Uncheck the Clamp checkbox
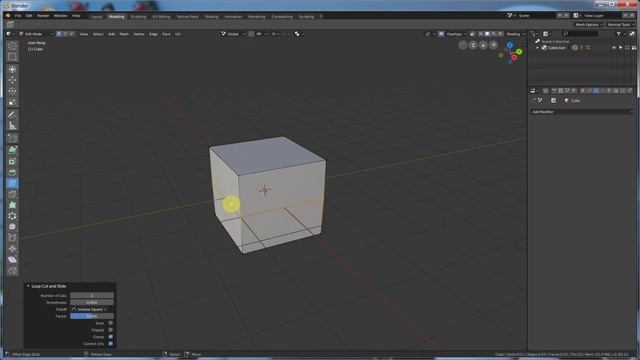 (111, 337)
